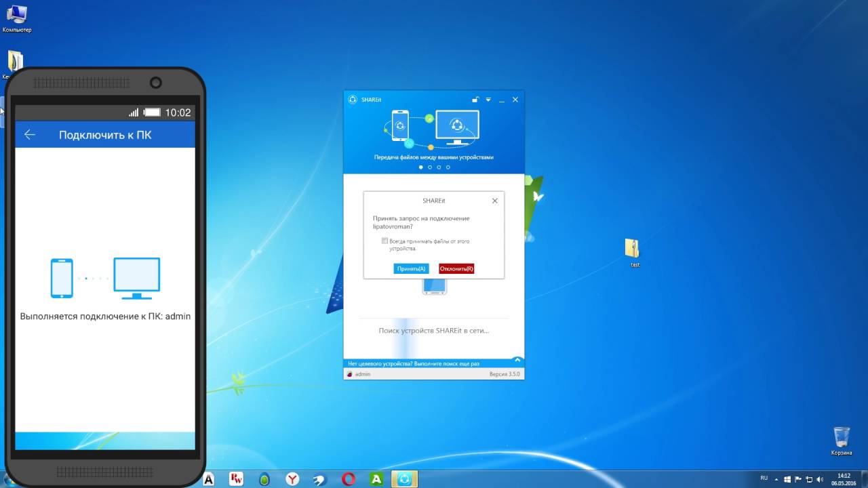Click the phone header 'Подключить к ПК'
Image resolution: width=868 pixels, height=488 pixels.
coord(105,135)
